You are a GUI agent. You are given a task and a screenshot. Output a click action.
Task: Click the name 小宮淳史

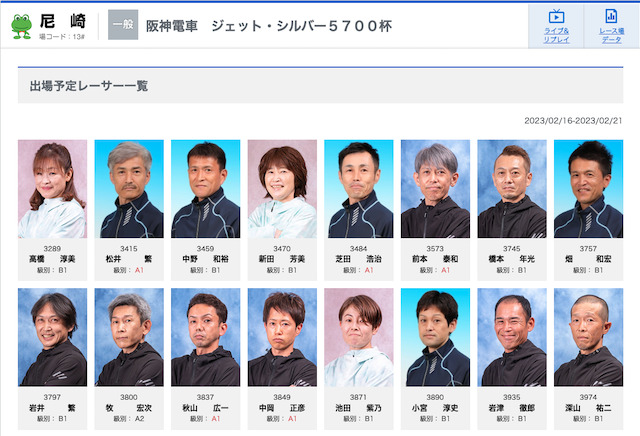click(x=435, y=407)
